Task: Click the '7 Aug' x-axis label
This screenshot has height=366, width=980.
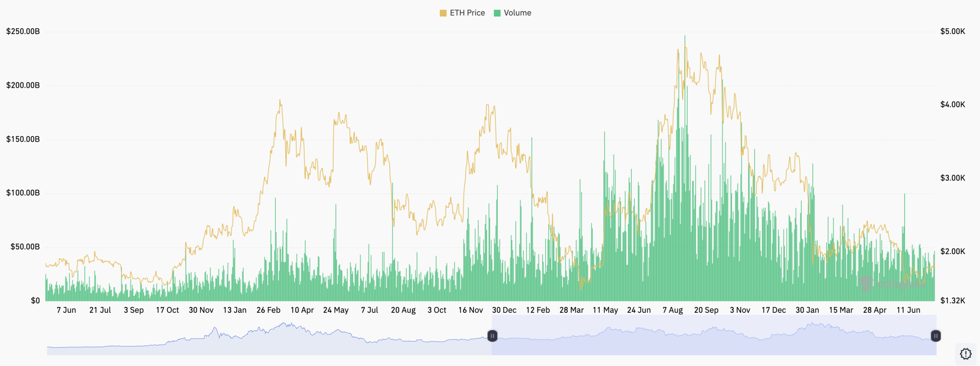Action: [x=673, y=310]
